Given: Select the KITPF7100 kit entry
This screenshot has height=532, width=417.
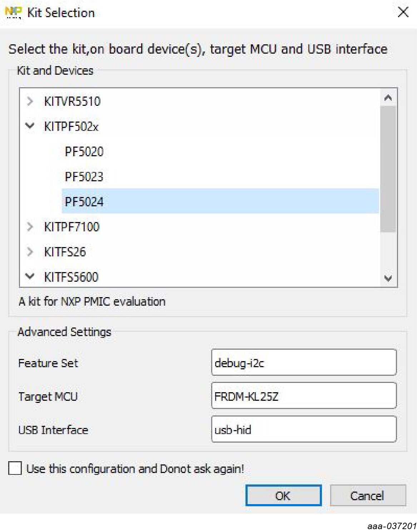Looking at the screenshot, I should [x=71, y=227].
